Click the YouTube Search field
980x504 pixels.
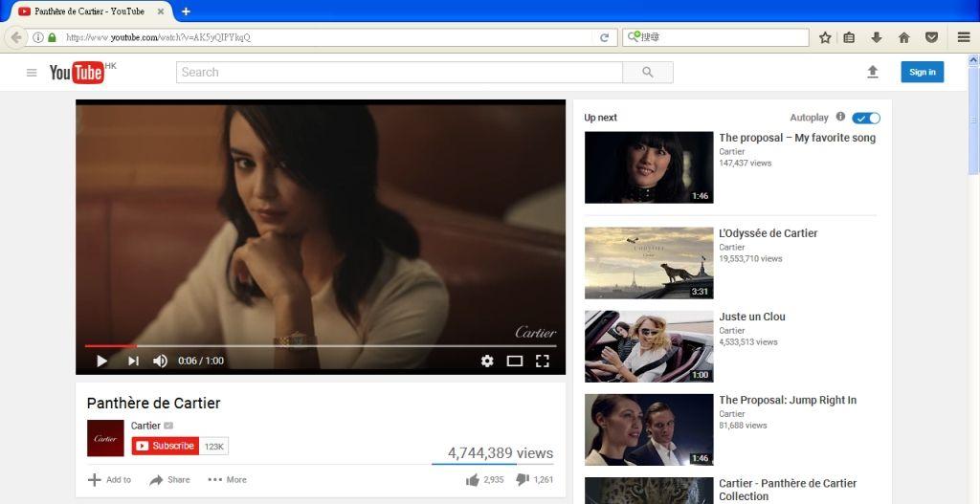[x=399, y=73]
